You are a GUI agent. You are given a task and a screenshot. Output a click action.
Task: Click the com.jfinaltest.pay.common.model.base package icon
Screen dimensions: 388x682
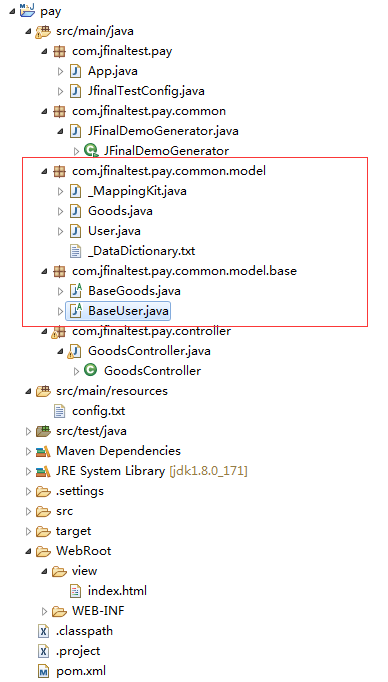pyautogui.click(x=59, y=271)
